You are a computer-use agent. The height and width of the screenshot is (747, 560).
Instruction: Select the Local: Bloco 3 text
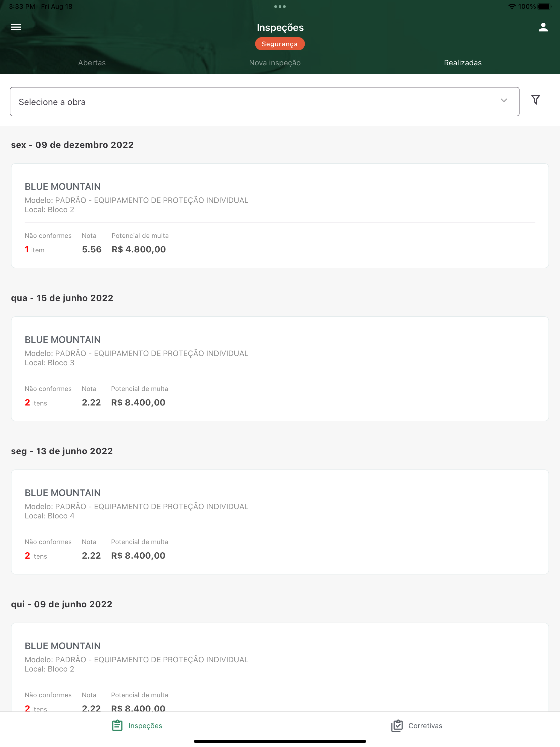click(49, 363)
